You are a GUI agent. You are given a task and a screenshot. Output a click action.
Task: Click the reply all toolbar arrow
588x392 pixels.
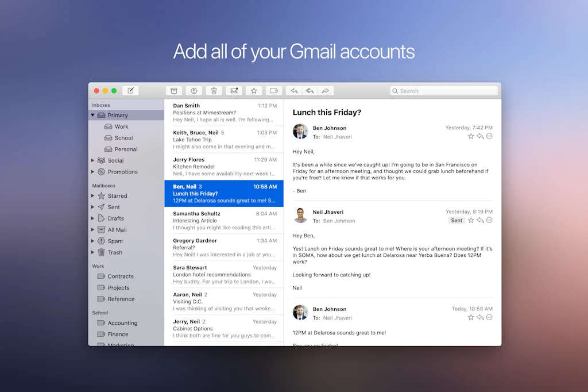coord(310,91)
